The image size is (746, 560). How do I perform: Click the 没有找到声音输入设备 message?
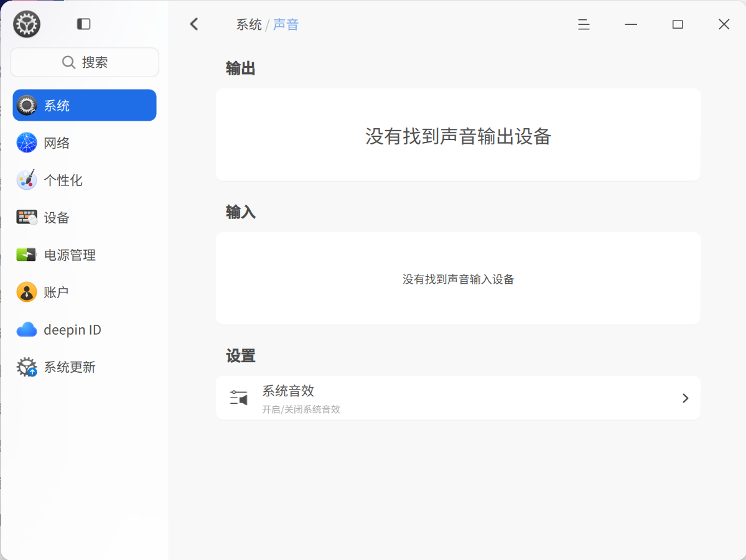click(458, 279)
